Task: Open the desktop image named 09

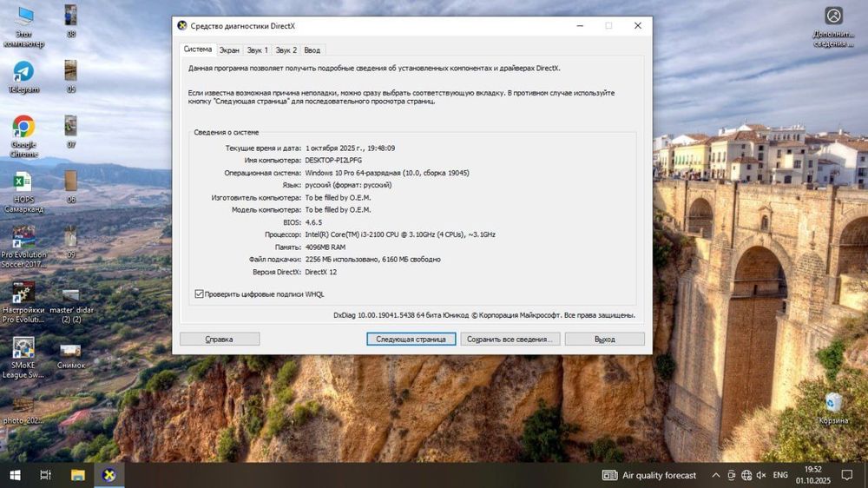Action: 71,242
